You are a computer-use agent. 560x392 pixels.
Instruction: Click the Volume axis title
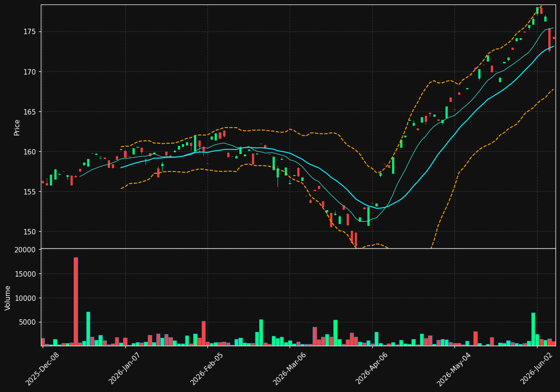(8, 298)
